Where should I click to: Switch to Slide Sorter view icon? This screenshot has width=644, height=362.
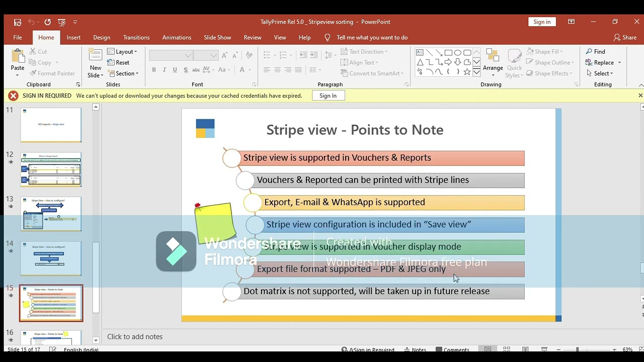(507, 349)
